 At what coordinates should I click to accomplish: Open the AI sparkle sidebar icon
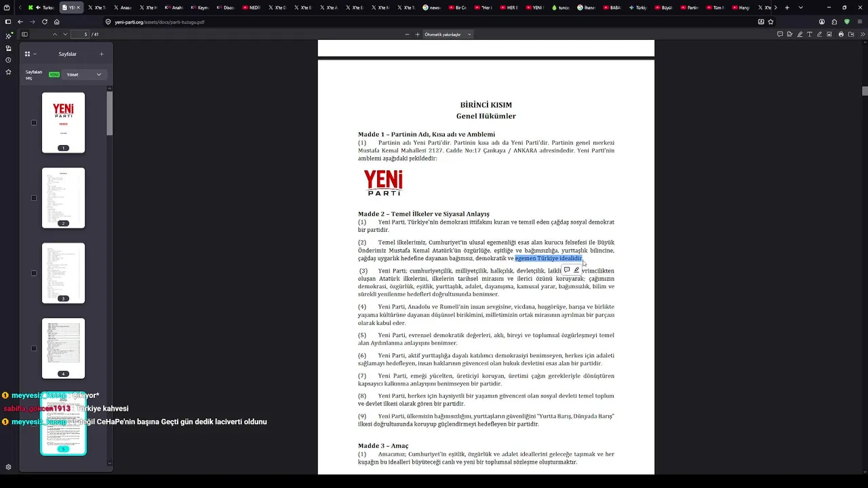point(8,36)
